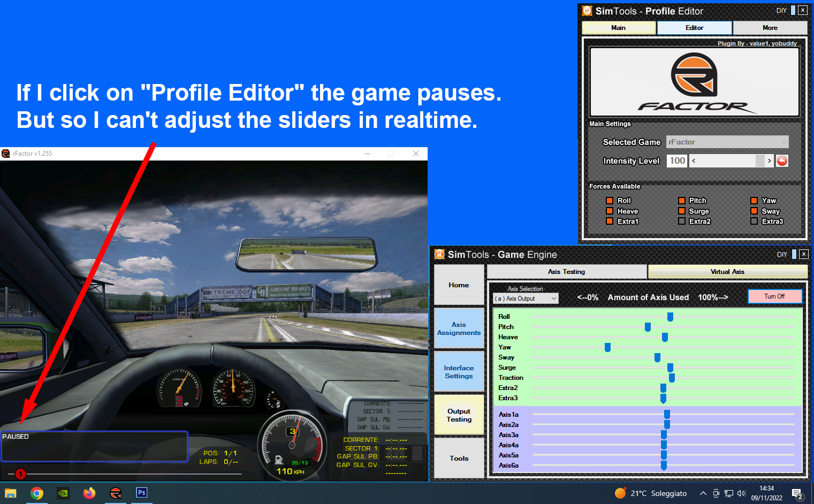Screen dimensions: 814x504
Task: Click the network icon in the system tray
Action: tap(729, 493)
